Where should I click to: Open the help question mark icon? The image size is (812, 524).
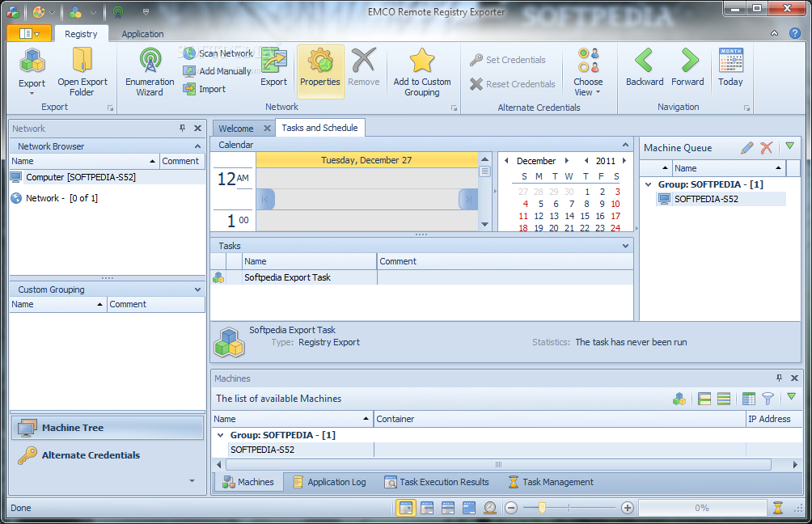[x=795, y=33]
